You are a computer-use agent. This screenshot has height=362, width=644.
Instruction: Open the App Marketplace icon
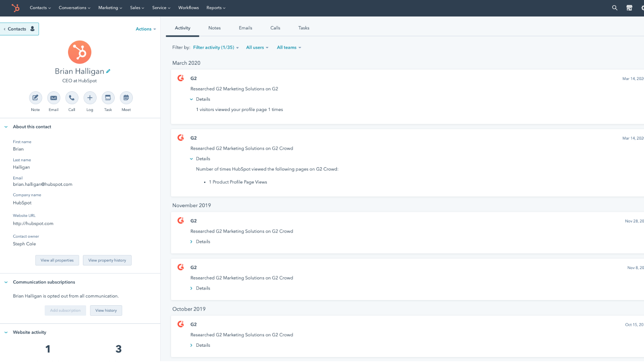point(629,8)
